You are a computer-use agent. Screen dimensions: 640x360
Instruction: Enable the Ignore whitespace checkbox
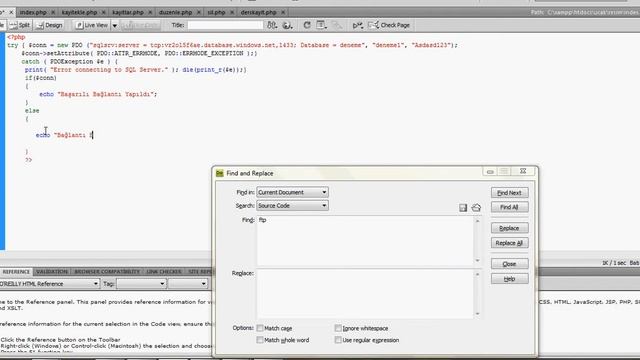(338, 328)
